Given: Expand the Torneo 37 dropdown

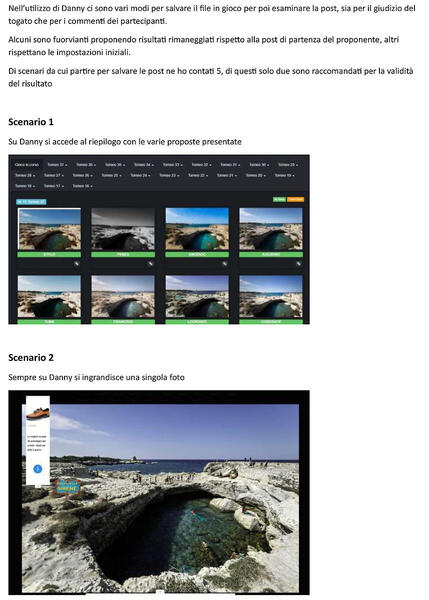Looking at the screenshot, I should pyautogui.click(x=57, y=165).
